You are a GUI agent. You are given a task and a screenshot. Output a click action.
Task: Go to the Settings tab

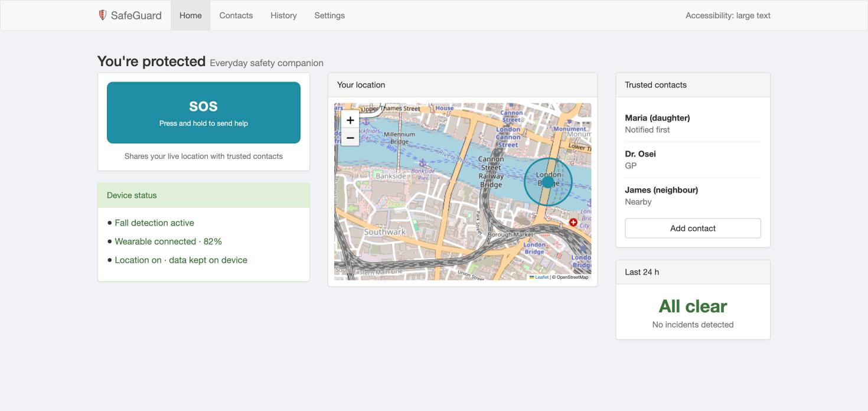[x=329, y=15]
